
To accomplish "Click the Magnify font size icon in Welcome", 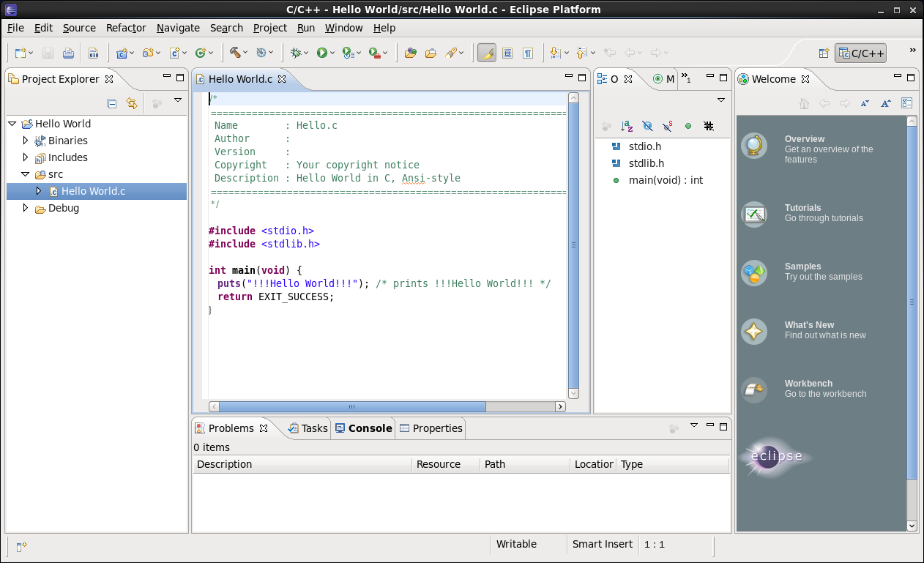I will (886, 103).
